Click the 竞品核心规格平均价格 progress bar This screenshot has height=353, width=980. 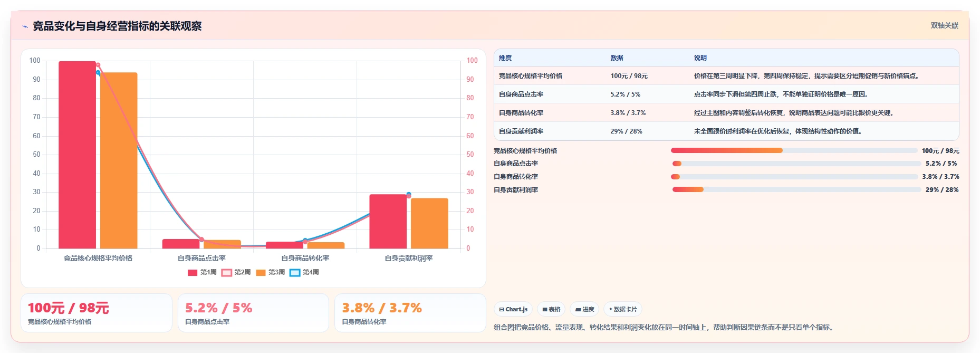click(794, 150)
